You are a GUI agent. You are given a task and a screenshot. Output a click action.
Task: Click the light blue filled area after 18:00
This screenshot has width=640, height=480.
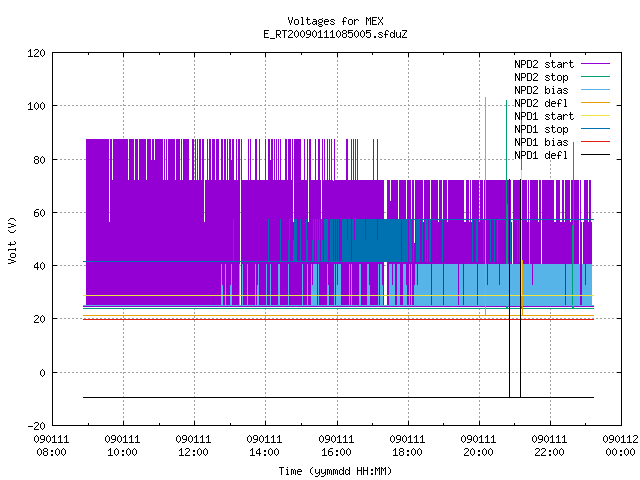tap(504, 284)
